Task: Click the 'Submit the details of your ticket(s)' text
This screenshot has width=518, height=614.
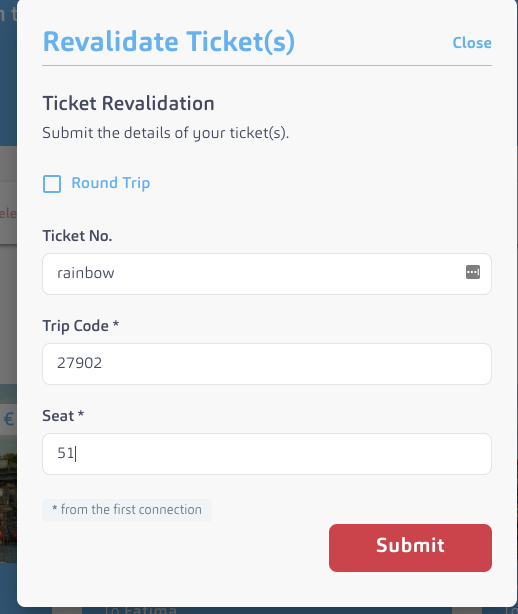Action: (x=166, y=133)
